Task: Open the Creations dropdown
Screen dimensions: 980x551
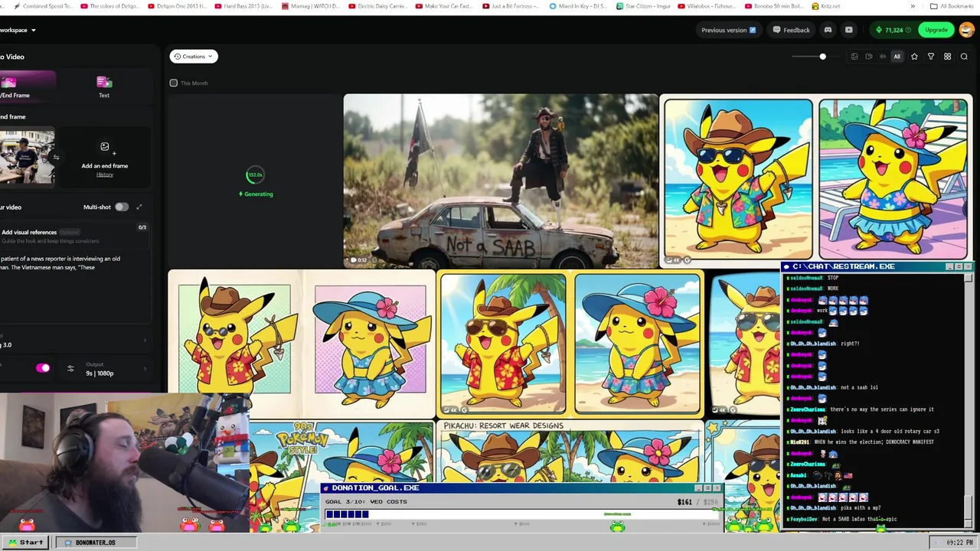Action: click(x=194, y=56)
